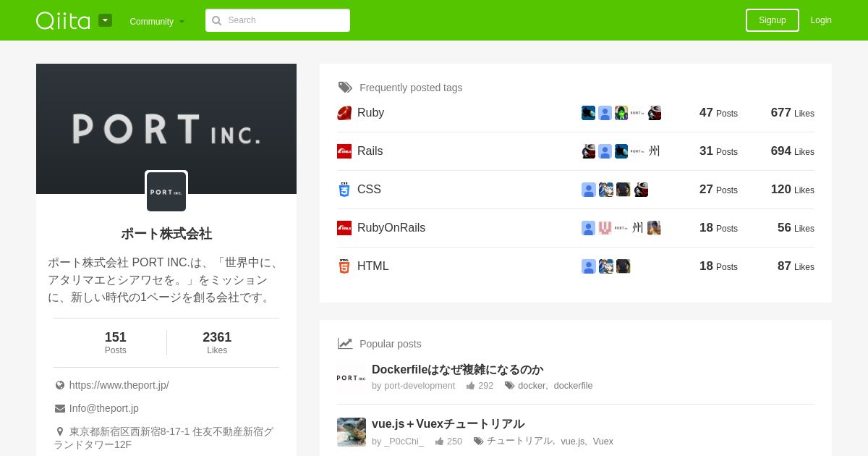
Task: Open the vue.js＋Vuexチュートリアル post
Action: (448, 424)
